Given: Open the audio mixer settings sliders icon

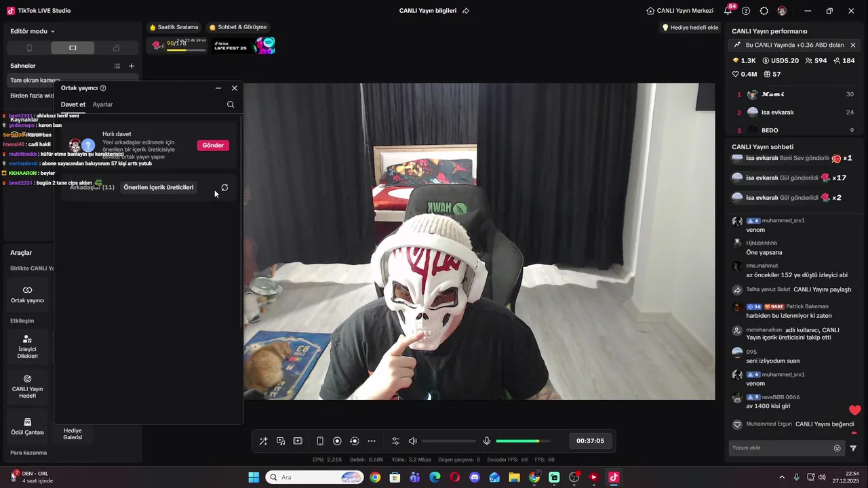Looking at the screenshot, I should (395, 441).
